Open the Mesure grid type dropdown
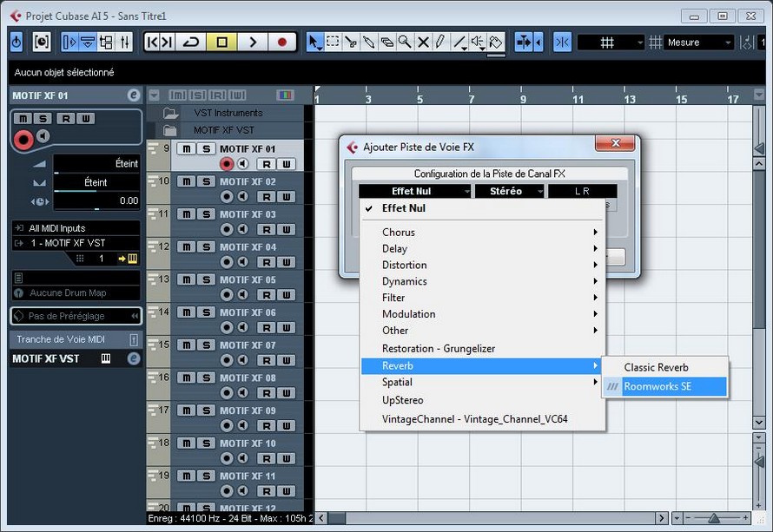 (x=700, y=42)
